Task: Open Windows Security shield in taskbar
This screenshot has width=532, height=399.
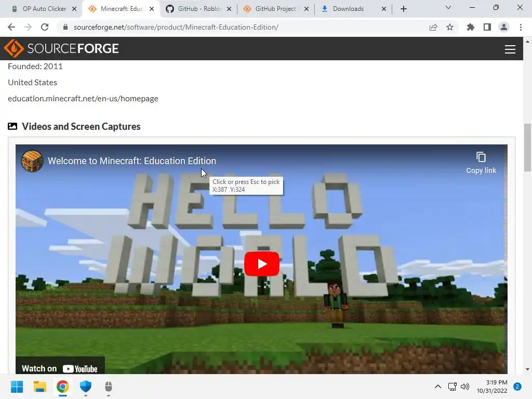Action: click(86, 387)
